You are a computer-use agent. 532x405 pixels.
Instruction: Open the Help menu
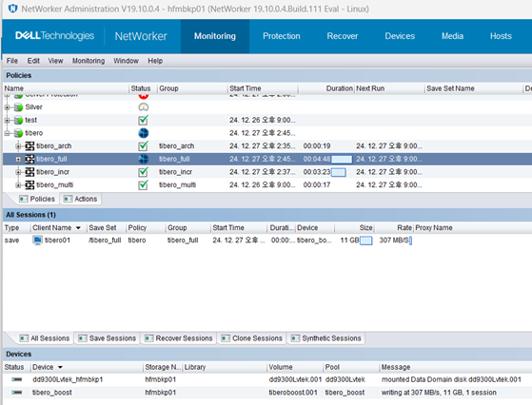pos(155,61)
